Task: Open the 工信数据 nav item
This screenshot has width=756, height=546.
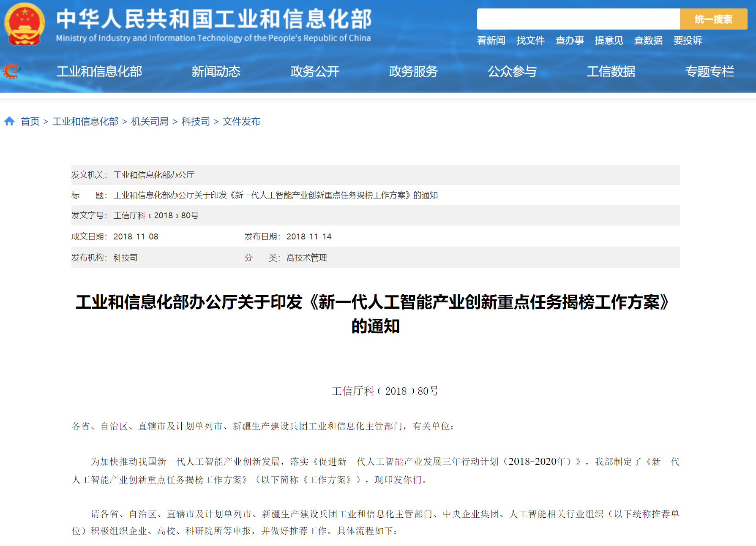Action: pyautogui.click(x=611, y=71)
